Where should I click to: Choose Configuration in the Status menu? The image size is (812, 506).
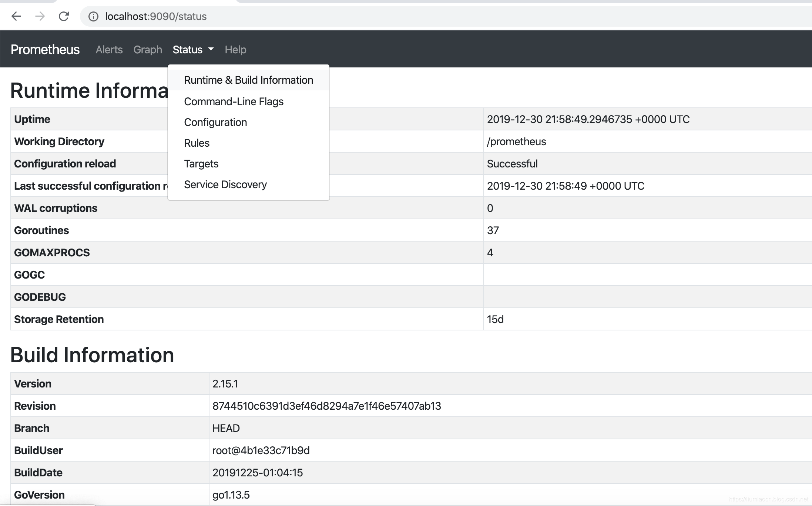coord(249,122)
